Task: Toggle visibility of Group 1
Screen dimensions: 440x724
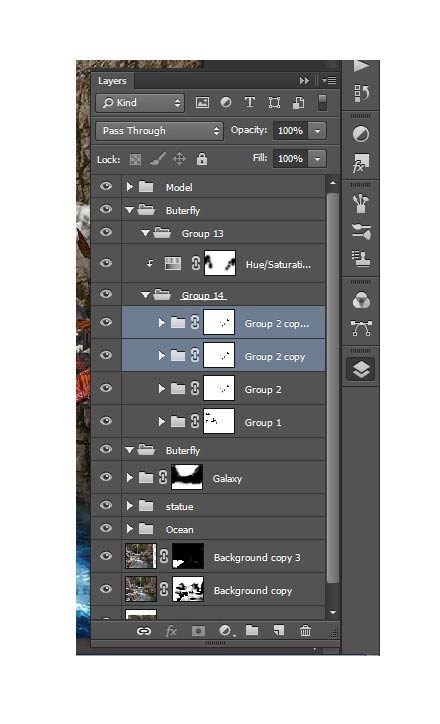Action: click(106, 421)
